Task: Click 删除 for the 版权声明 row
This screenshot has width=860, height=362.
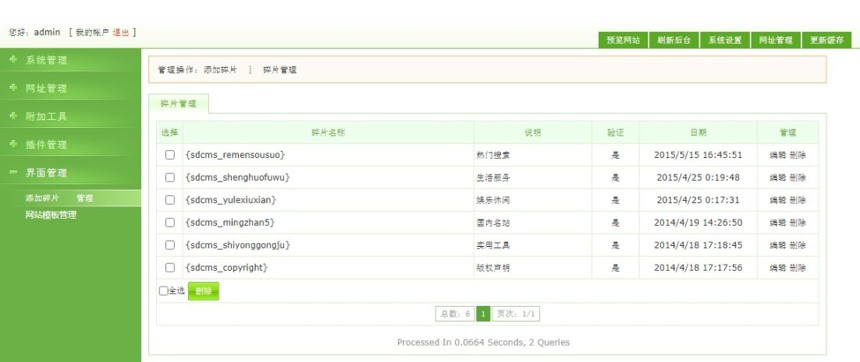Action: pos(797,268)
